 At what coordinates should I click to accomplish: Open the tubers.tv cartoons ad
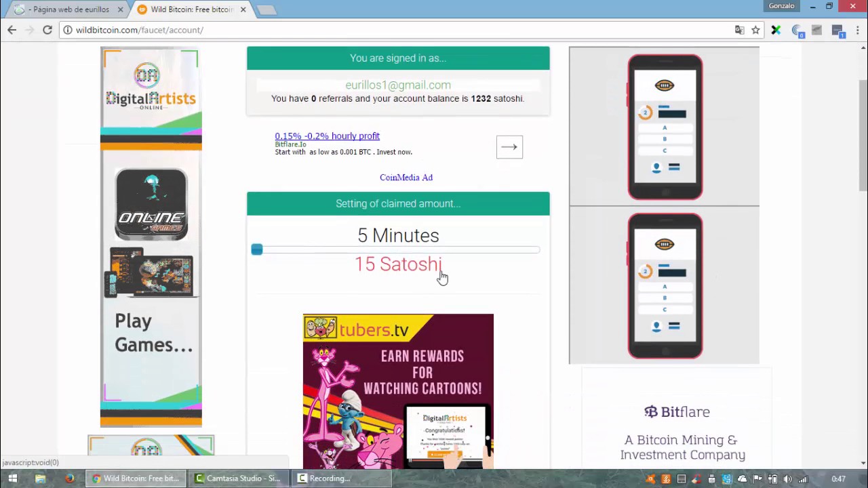coord(398,391)
